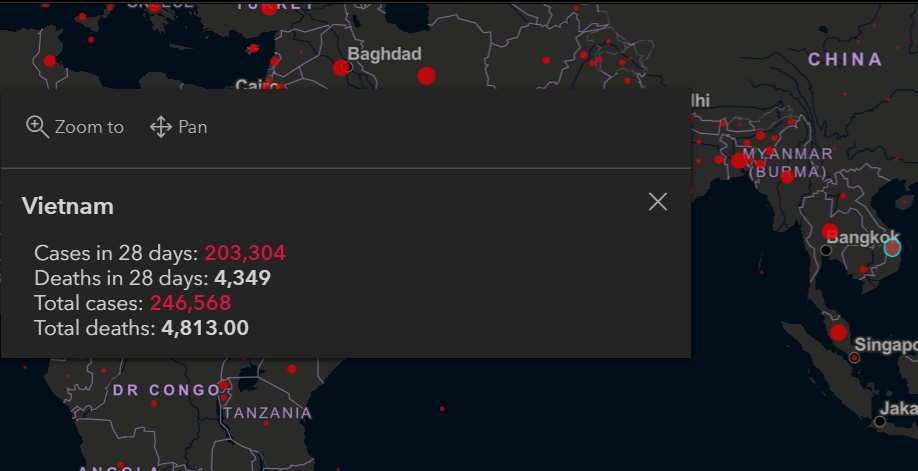Click the DR CONGO country label
The width and height of the screenshot is (918, 471).
(x=166, y=390)
